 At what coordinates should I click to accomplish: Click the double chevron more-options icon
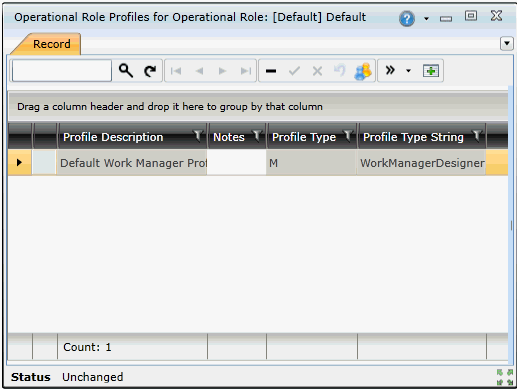point(390,70)
